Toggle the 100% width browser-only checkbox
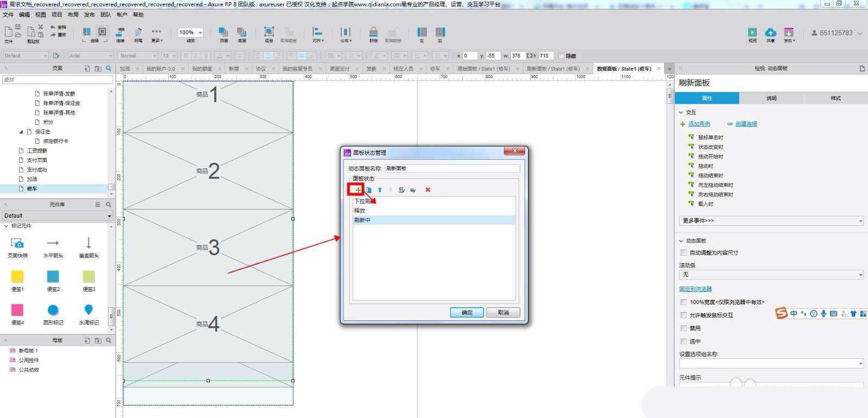Image resolution: width=868 pixels, height=418 pixels. [684, 302]
